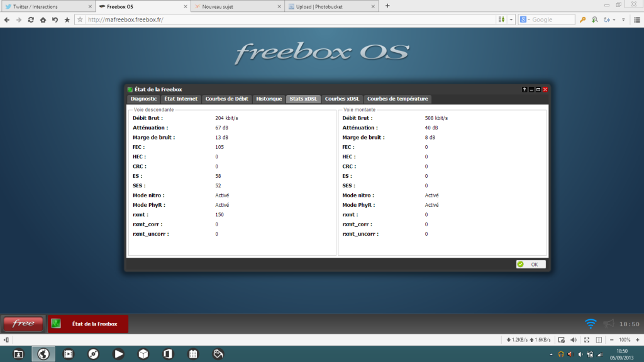Switch to the Nouveau sujet tab
Viewport: 644px width, 362px height.
pos(238,6)
